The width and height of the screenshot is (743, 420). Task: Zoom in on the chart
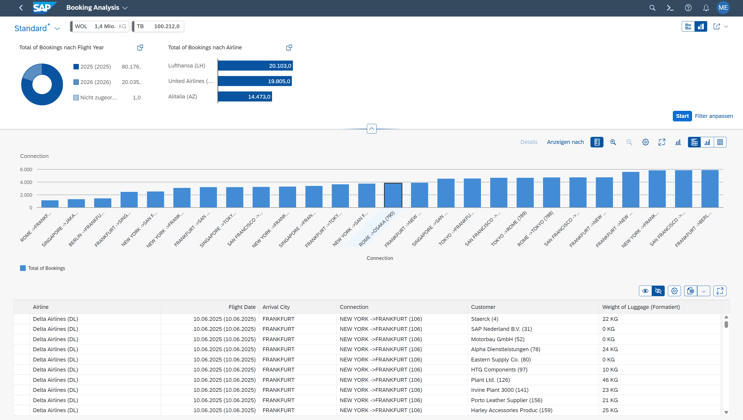(x=613, y=142)
